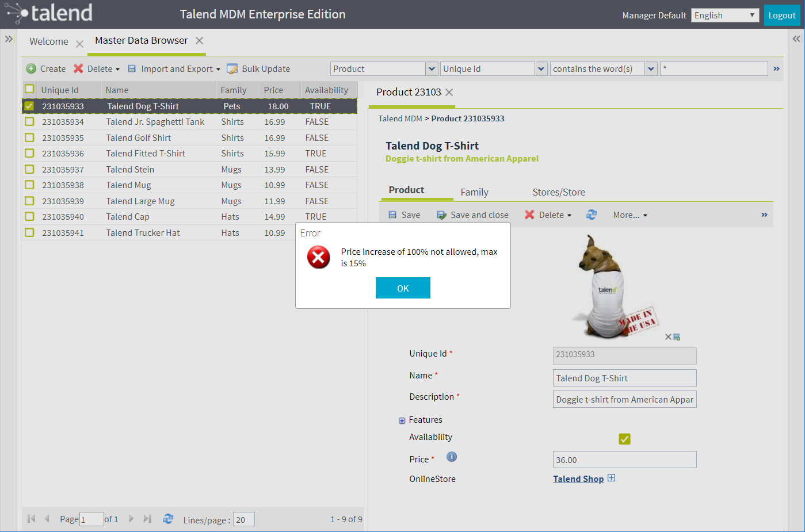Refresh the product record
This screenshot has width=805, height=532.
click(x=592, y=215)
